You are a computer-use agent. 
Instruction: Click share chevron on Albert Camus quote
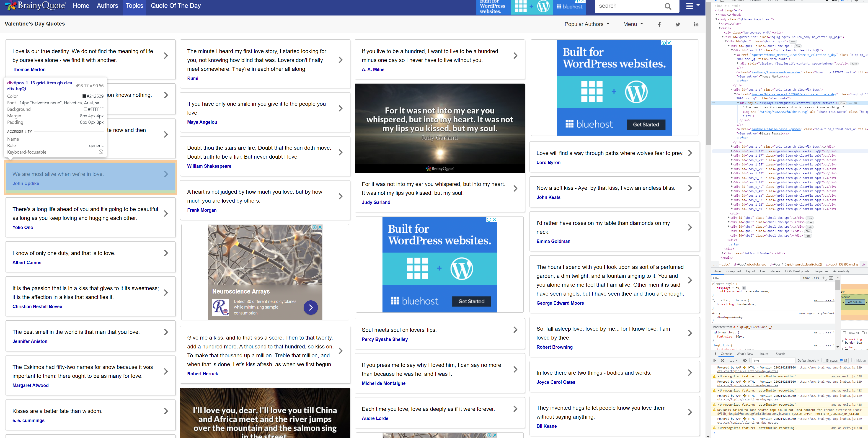[x=166, y=253]
